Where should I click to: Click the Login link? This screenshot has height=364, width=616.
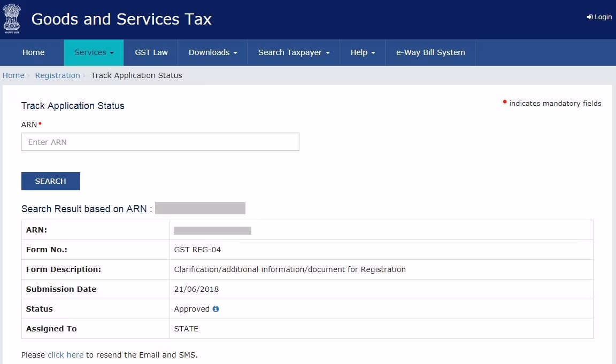coord(599,17)
